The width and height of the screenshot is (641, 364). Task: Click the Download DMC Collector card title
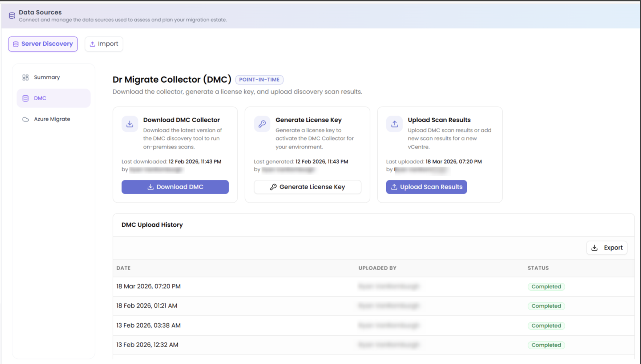(181, 120)
